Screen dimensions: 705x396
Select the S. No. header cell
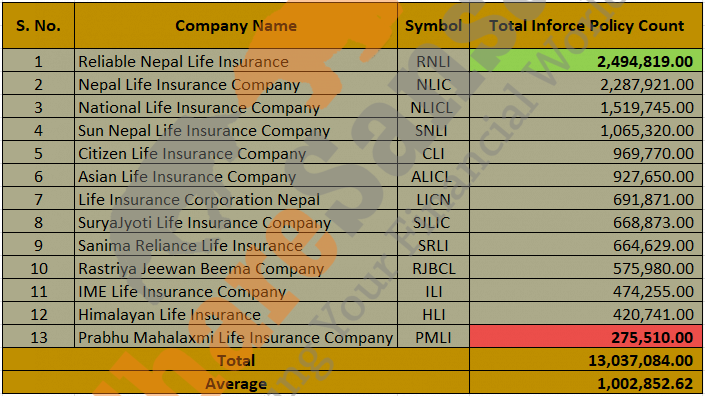click(38, 26)
